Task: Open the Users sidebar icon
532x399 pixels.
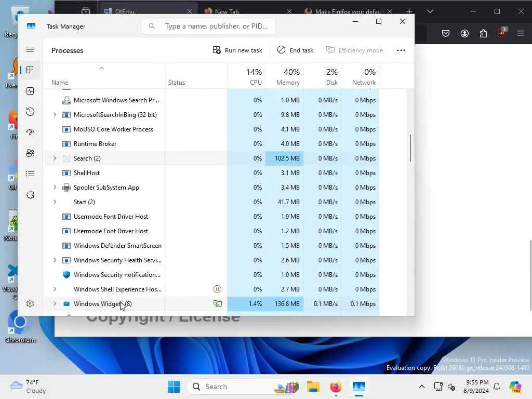Action: 30,153
